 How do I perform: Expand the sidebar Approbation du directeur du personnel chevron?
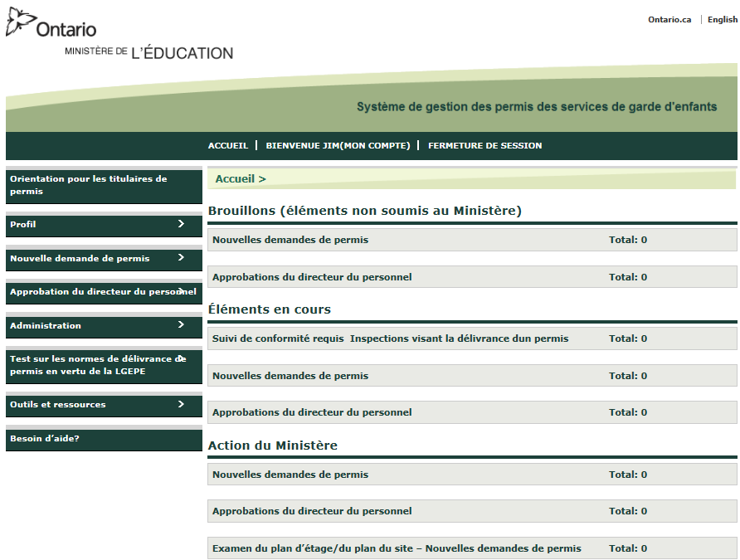point(181,291)
